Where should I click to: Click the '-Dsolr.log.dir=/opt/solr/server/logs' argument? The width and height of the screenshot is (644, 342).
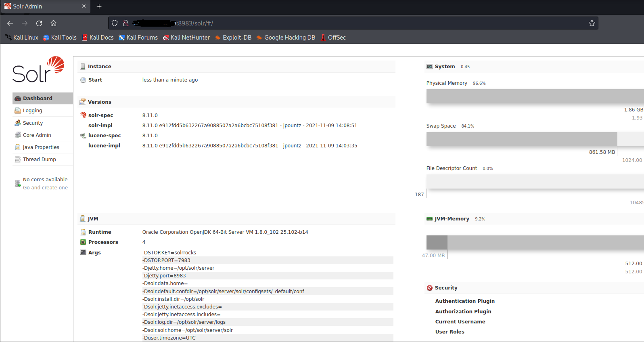[184, 322]
